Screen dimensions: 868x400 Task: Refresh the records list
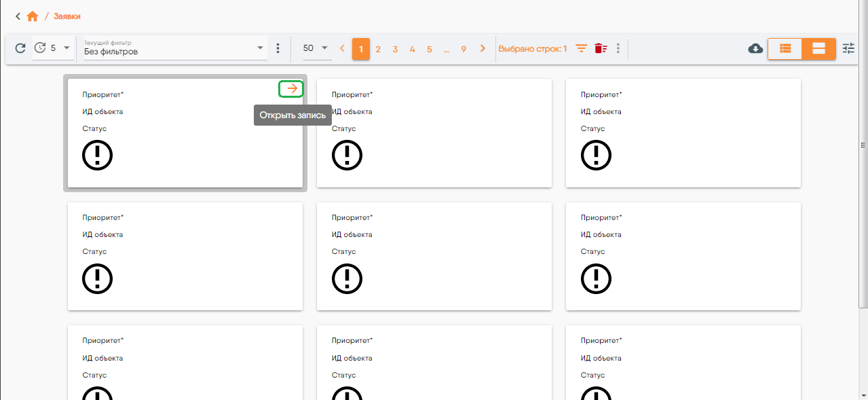tap(20, 48)
